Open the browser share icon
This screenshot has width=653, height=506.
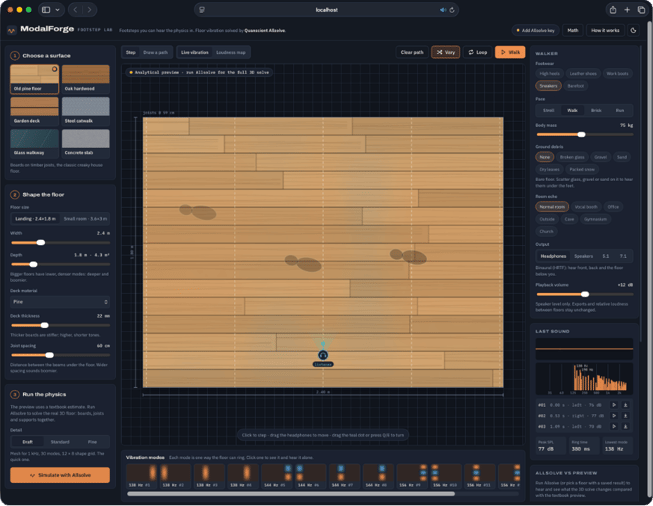click(613, 10)
